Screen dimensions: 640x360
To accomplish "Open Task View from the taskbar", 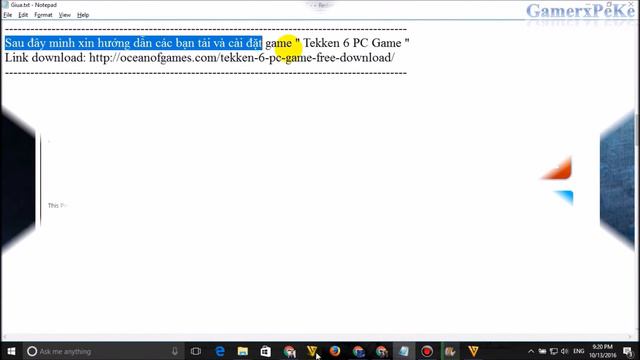I will click(x=196, y=351).
